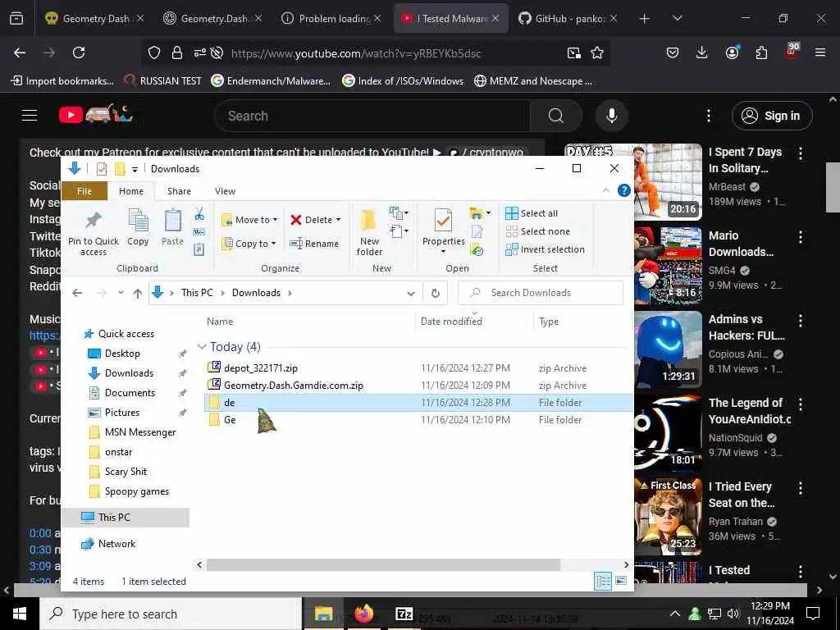This screenshot has height=630, width=840.
Task: Switch to Geometry Dash browser tab
Action: [x=94, y=18]
